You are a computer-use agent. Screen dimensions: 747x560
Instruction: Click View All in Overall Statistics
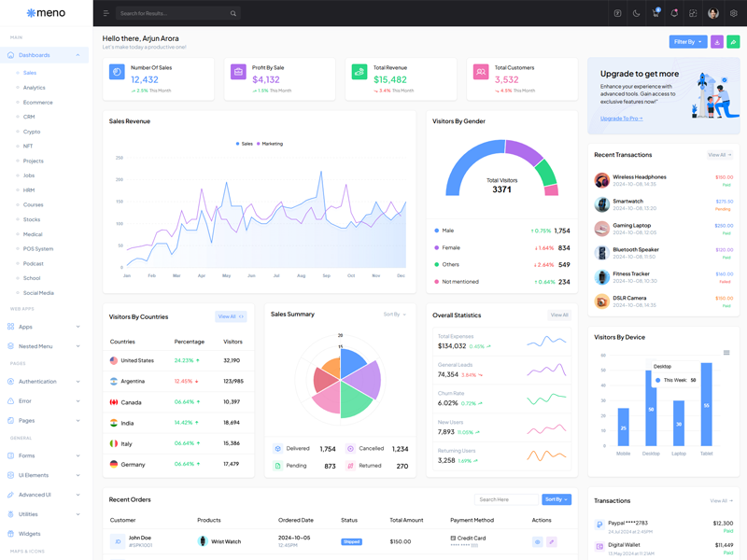tap(558, 315)
